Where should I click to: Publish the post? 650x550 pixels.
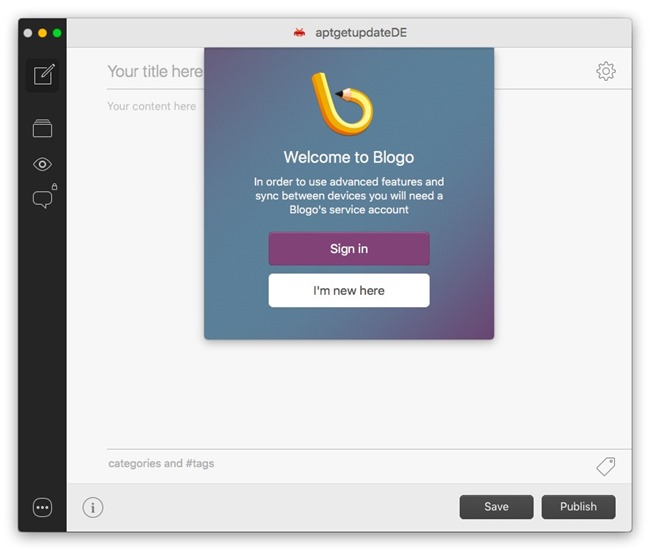(x=578, y=507)
